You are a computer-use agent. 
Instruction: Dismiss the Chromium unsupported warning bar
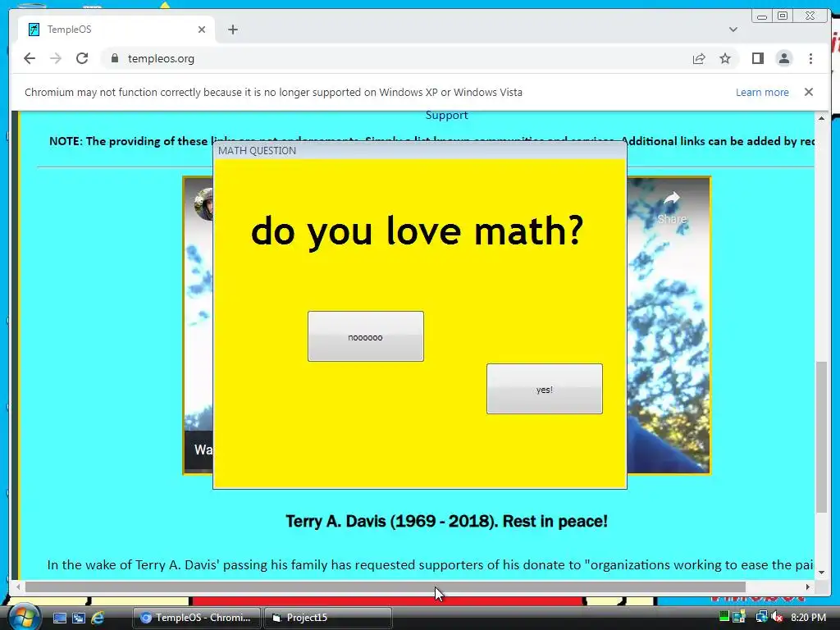pyautogui.click(x=808, y=92)
